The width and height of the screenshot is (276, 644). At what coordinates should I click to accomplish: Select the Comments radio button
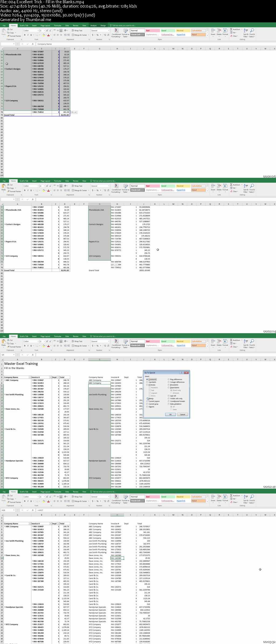[151, 379]
